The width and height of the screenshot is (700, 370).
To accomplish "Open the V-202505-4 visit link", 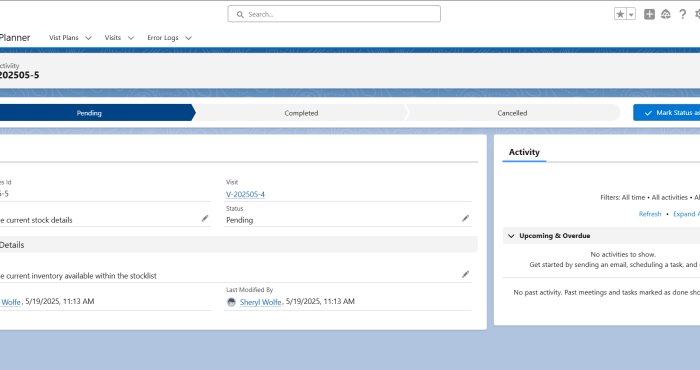I will [245, 194].
